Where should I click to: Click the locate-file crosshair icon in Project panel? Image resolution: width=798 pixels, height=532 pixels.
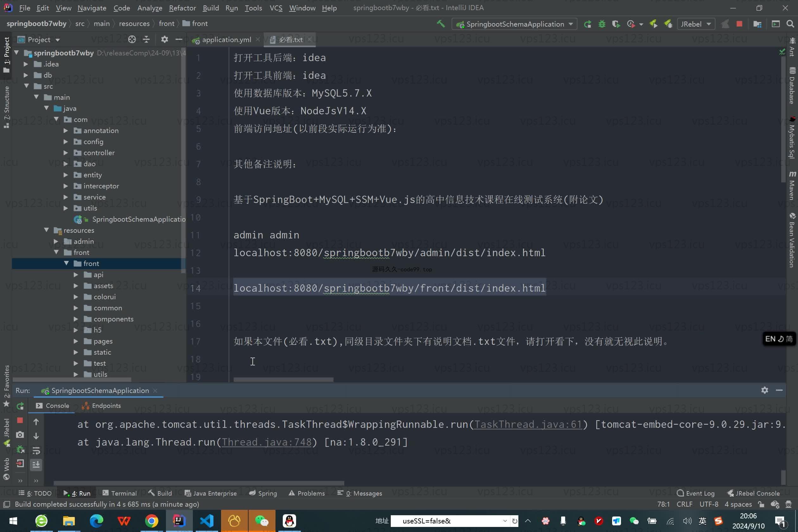tap(132, 40)
